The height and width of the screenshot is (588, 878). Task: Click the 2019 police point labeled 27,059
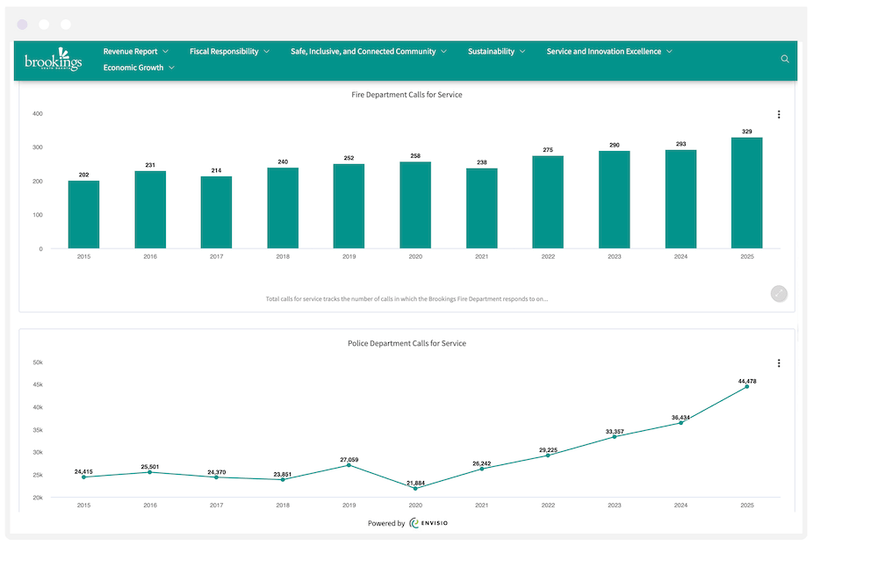tap(349, 465)
